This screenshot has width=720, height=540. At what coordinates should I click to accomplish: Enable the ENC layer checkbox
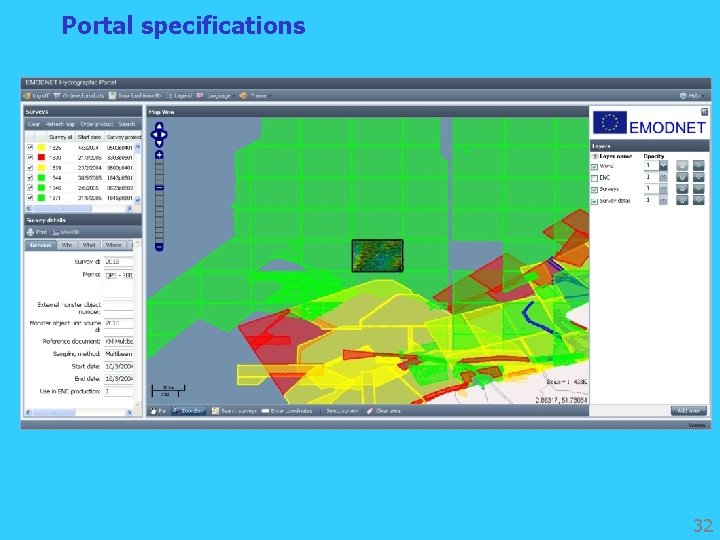tap(594, 178)
